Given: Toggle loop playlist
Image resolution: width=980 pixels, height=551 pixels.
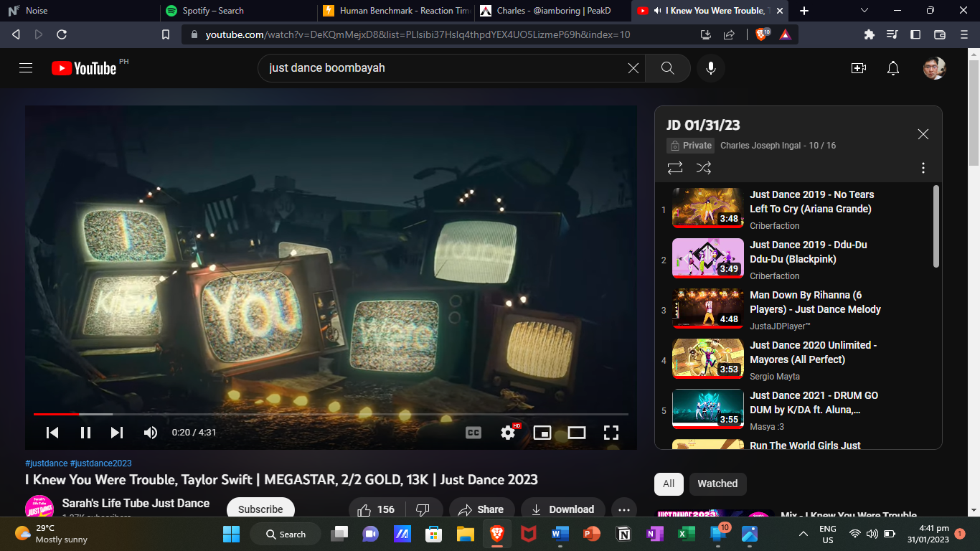Looking at the screenshot, I should tap(675, 168).
